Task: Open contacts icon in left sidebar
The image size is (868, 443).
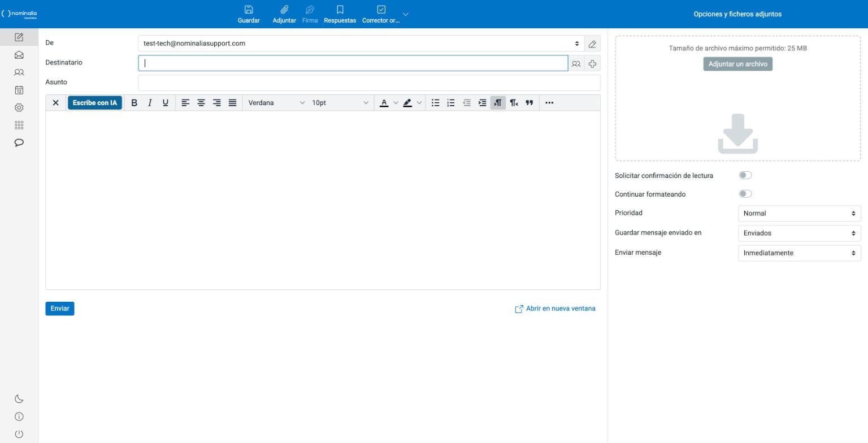Action: pos(19,72)
